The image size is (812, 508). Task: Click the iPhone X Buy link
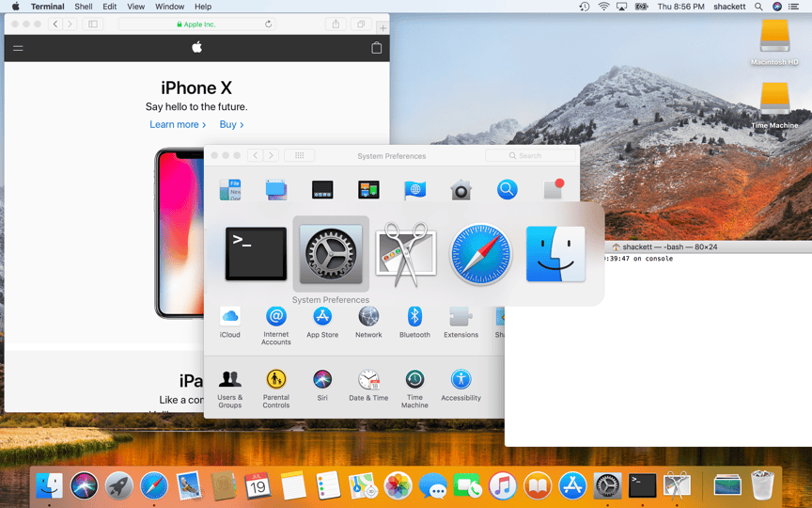tap(231, 124)
